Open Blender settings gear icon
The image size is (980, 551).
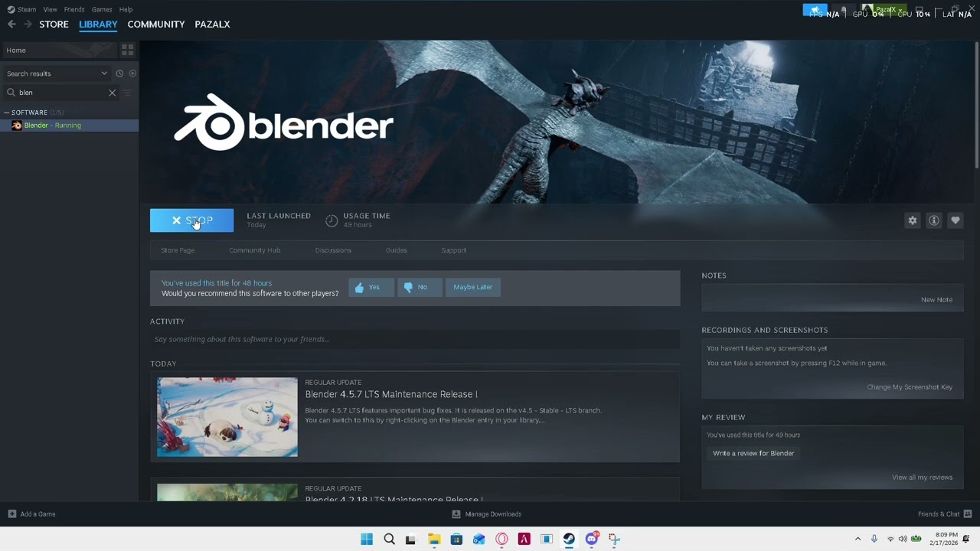click(913, 220)
